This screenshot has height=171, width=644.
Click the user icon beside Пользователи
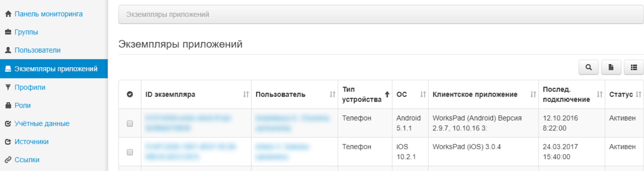(8, 50)
